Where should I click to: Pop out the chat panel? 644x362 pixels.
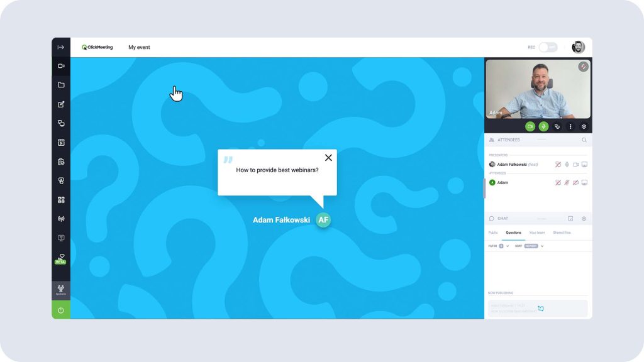570,219
